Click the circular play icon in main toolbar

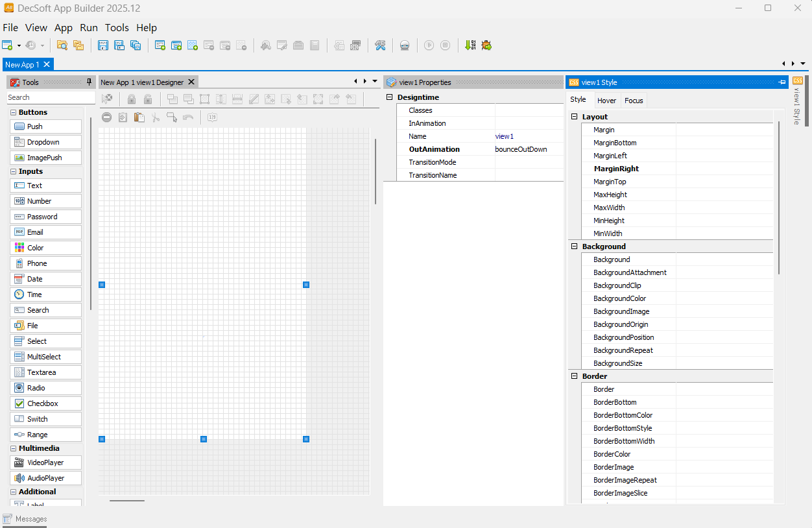429,45
